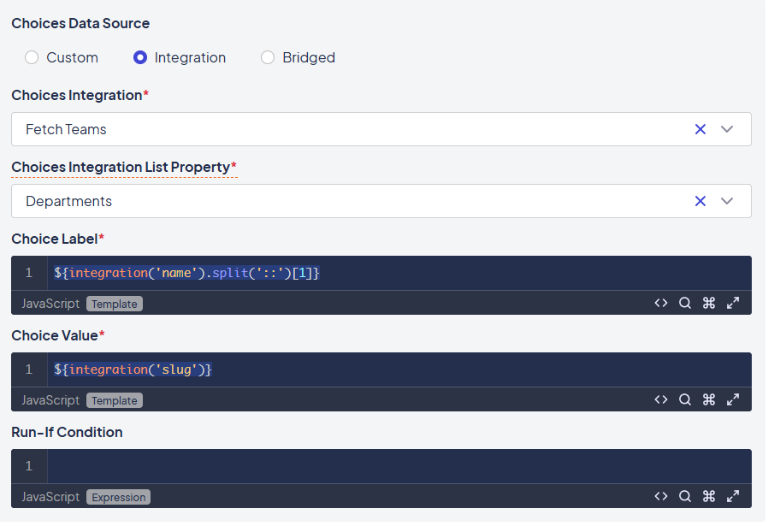Screen dimensions: 774x532
Task: Open the Departments list property combo box
Action: 381,201
